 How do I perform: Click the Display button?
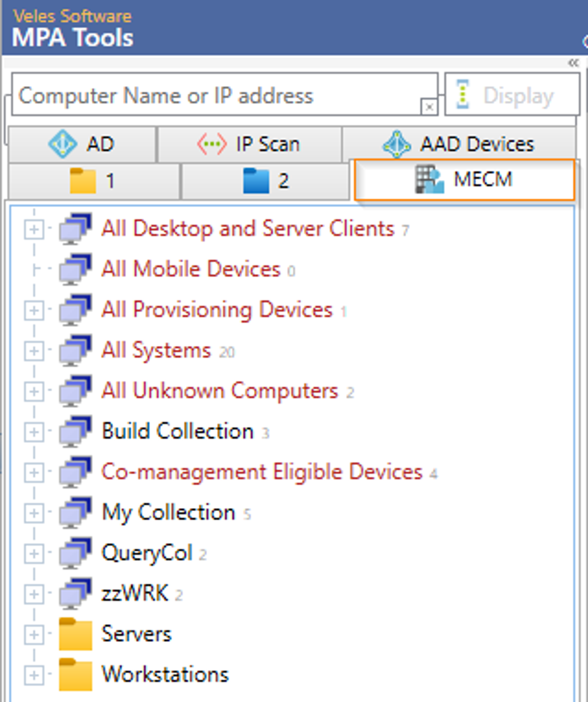(512, 94)
